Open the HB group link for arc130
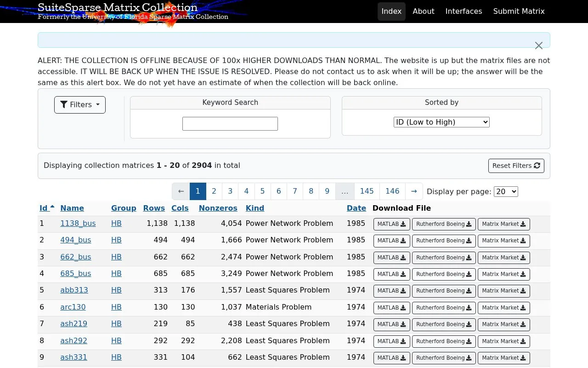Image resolution: width=588 pixels, height=368 pixels. coord(116,307)
